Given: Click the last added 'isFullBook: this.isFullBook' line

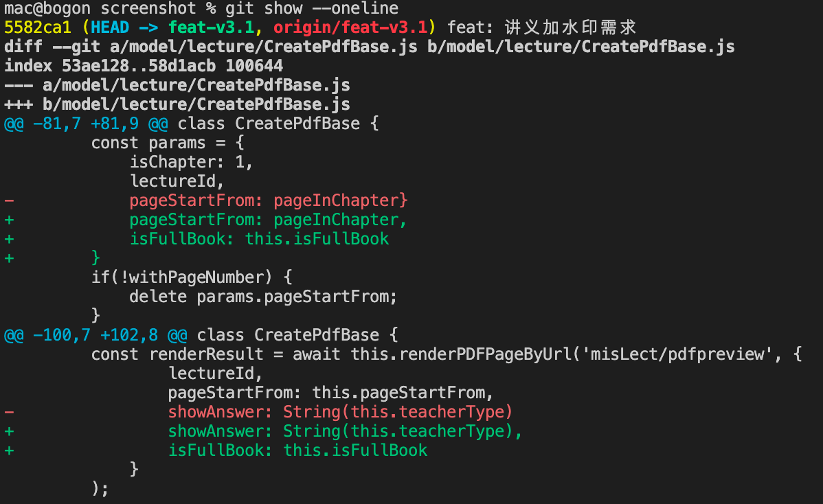Looking at the screenshot, I should tap(297, 450).
